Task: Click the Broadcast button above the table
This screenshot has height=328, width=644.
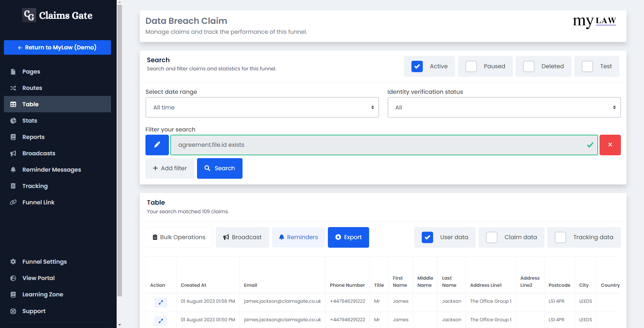Action: tap(243, 237)
